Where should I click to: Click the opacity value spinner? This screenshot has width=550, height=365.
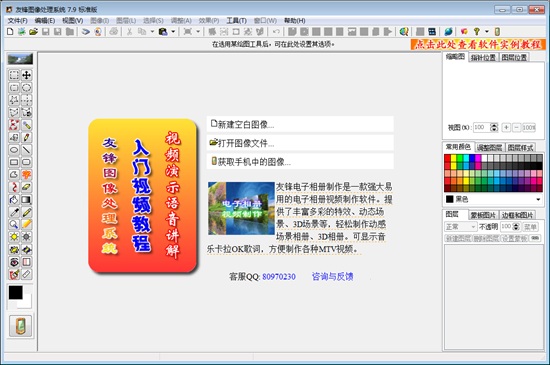pos(516,227)
